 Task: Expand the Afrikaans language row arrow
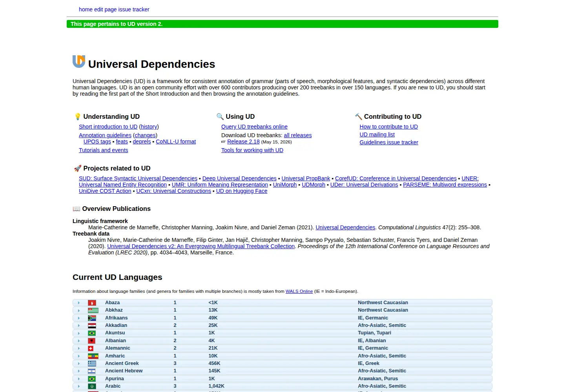click(x=79, y=318)
